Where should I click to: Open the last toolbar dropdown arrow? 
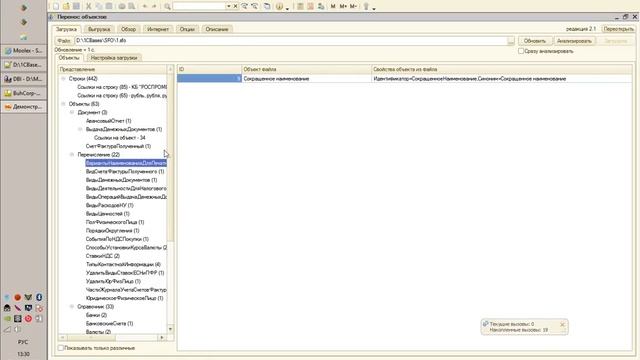[x=373, y=8]
